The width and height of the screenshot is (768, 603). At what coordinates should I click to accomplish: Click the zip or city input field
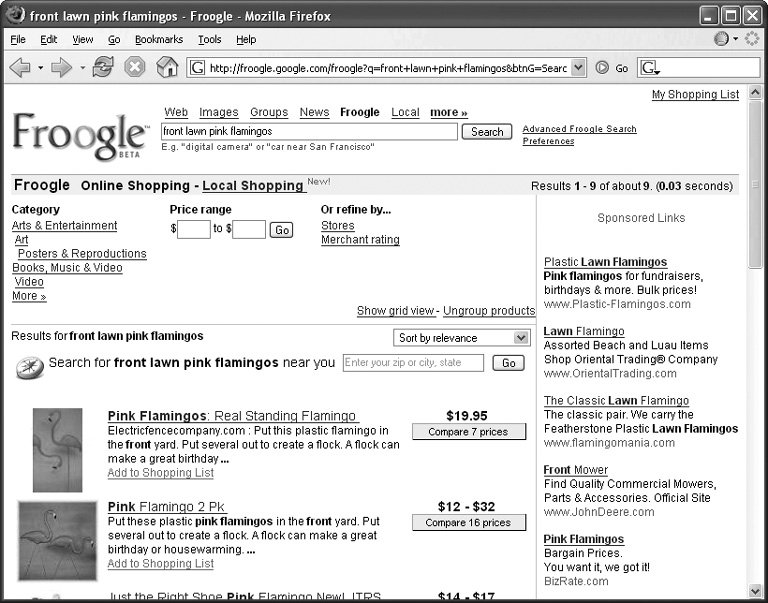[413, 363]
